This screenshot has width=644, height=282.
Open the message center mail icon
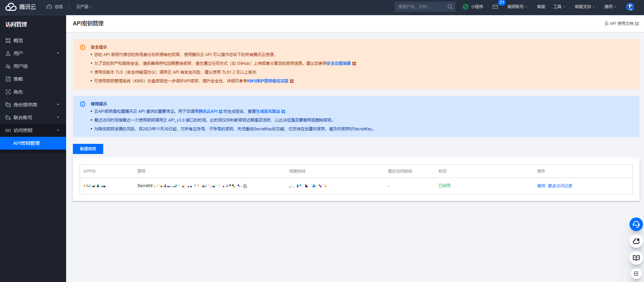pos(495,7)
